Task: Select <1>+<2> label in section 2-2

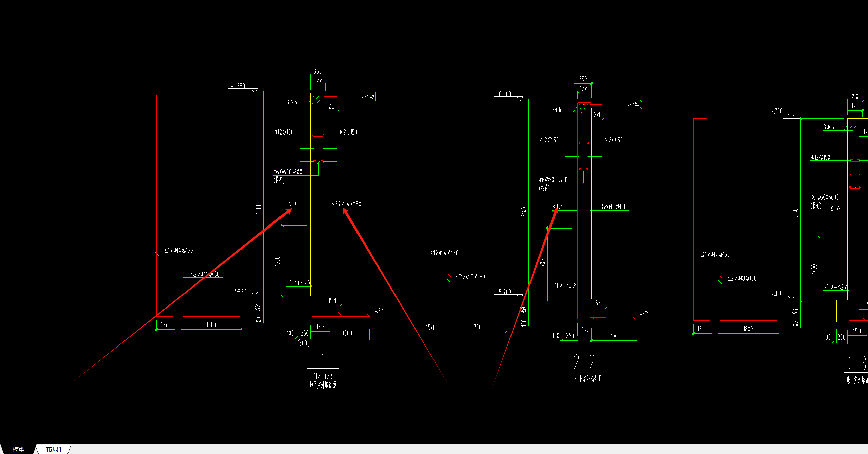Action: point(564,285)
